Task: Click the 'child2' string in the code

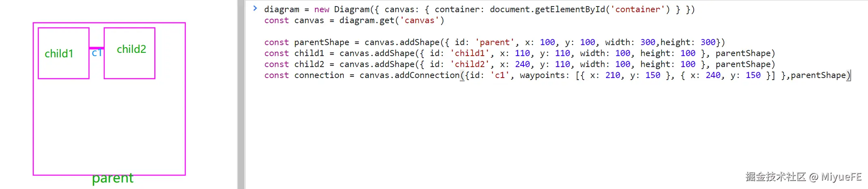Action: point(469,64)
